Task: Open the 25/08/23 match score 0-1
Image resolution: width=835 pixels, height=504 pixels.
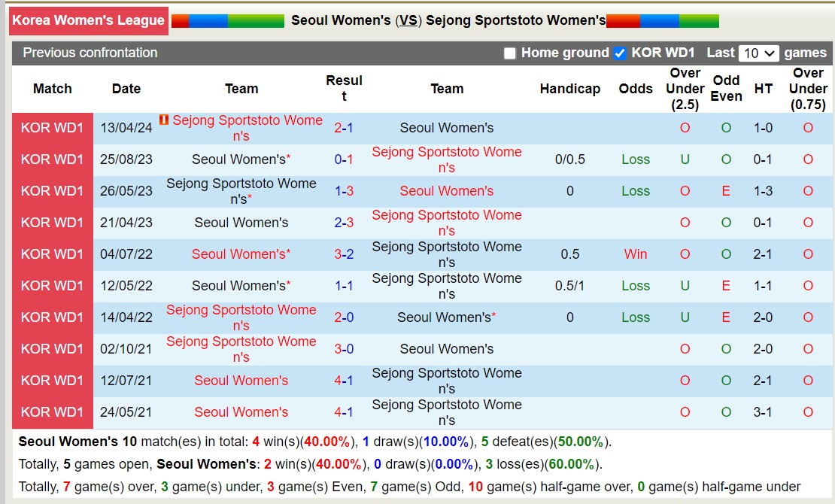Action: pyautogui.click(x=344, y=159)
